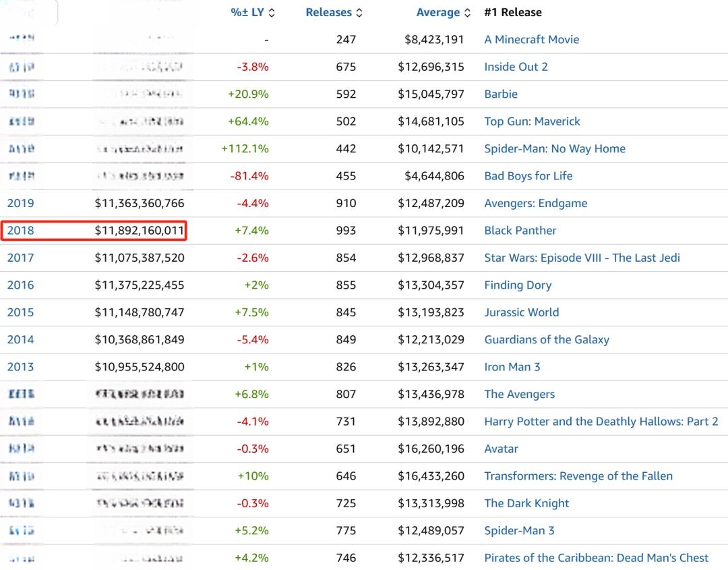Click the #1 Release column header

pyautogui.click(x=512, y=13)
